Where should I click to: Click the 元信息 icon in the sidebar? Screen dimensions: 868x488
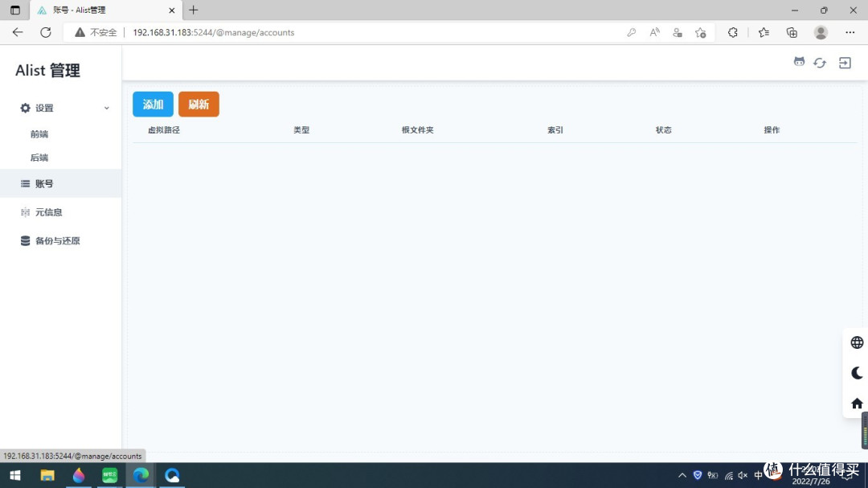coord(23,211)
